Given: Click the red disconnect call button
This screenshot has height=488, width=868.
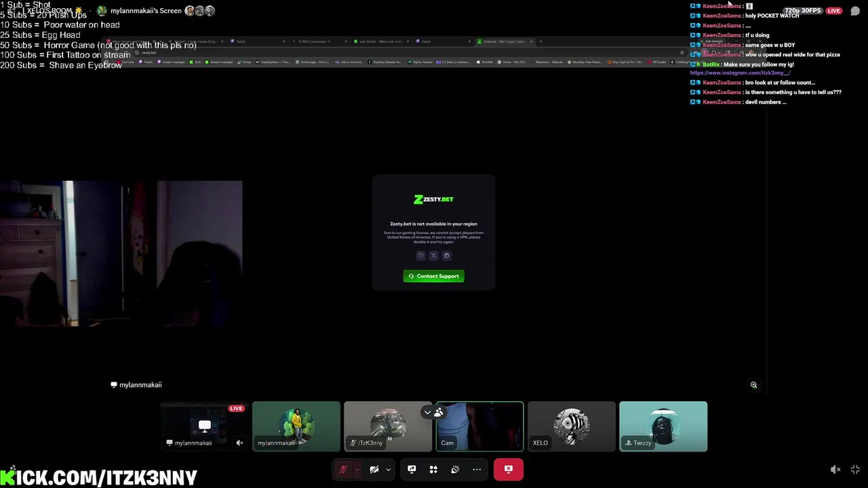Looking at the screenshot, I should coord(509,469).
